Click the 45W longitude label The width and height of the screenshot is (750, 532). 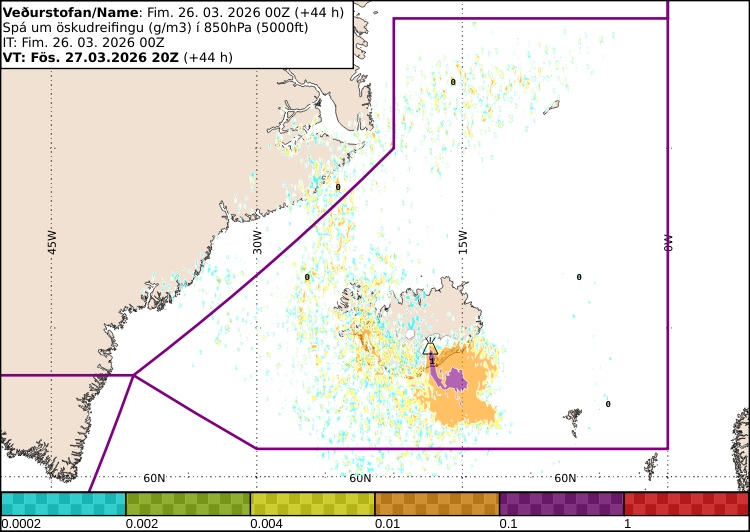click(x=52, y=242)
